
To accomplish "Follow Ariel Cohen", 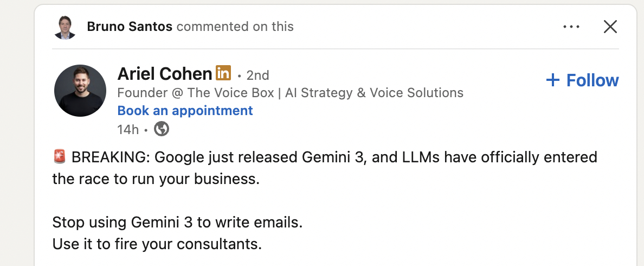I will pos(583,80).
